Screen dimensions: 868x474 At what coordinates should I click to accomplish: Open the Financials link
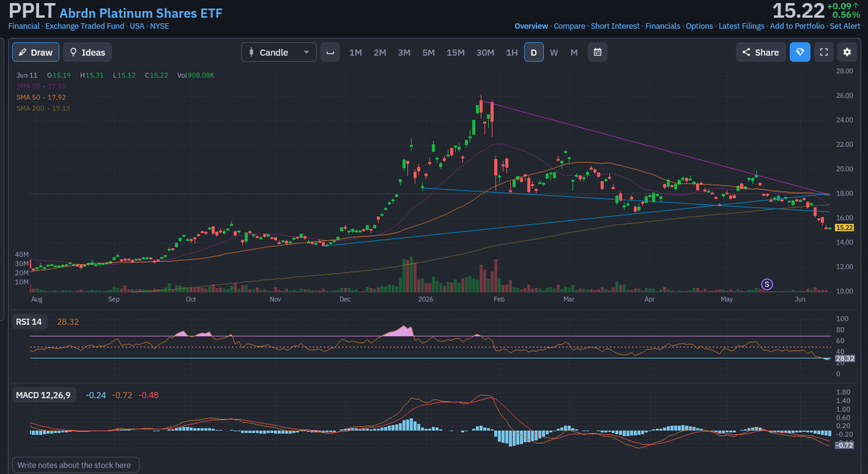tap(663, 26)
